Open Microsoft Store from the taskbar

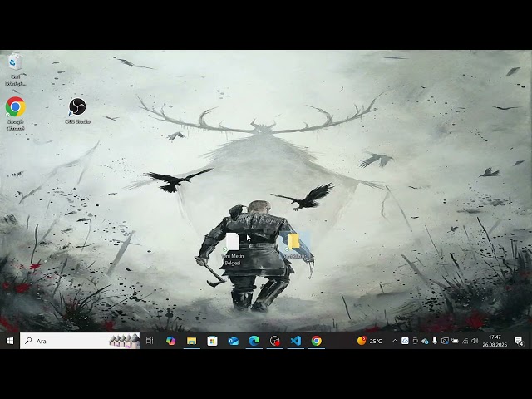click(213, 341)
